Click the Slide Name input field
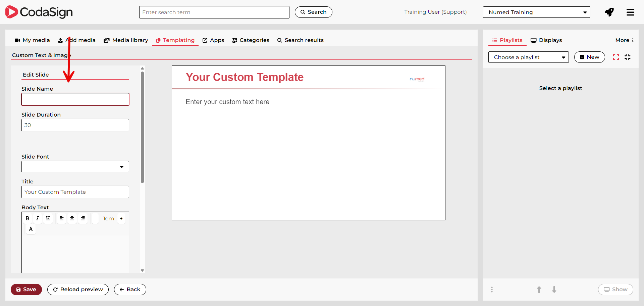This screenshot has width=644, height=306. 75,99
